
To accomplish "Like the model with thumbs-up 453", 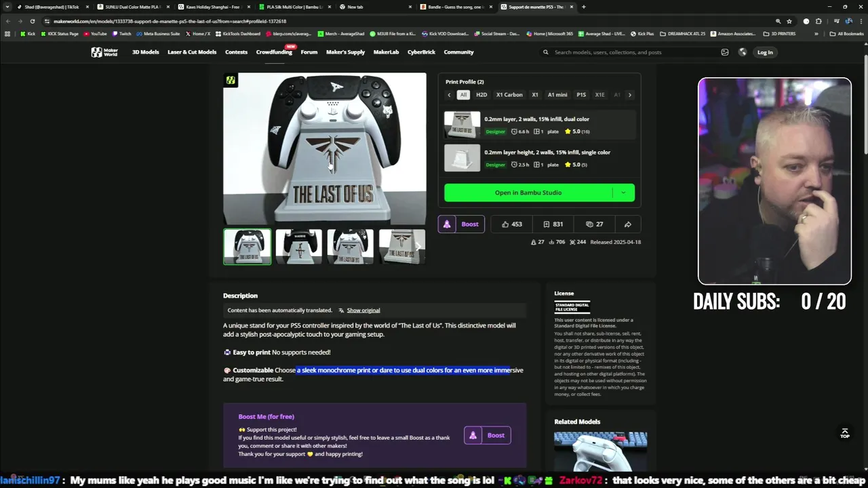I will coord(512,224).
